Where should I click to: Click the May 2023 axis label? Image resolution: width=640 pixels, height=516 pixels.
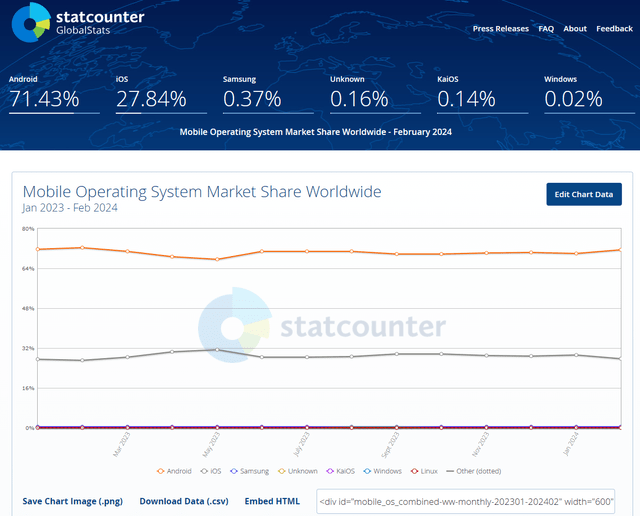click(211, 444)
